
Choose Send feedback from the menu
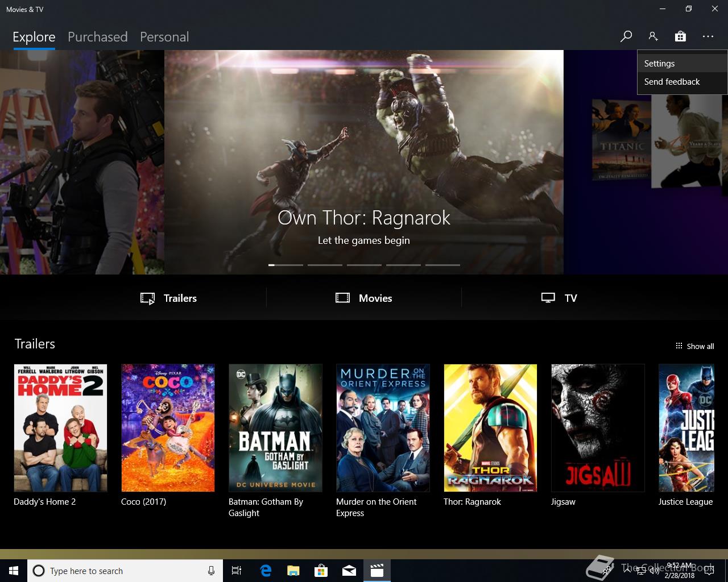tap(682, 82)
